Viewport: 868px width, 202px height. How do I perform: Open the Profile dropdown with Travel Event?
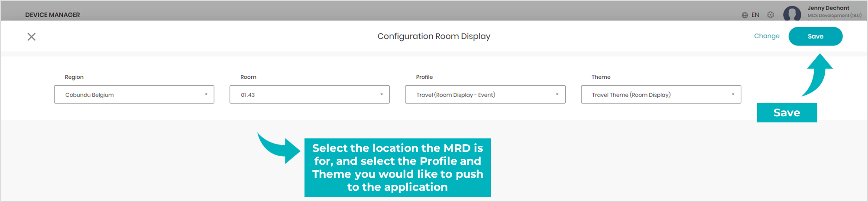(485, 94)
